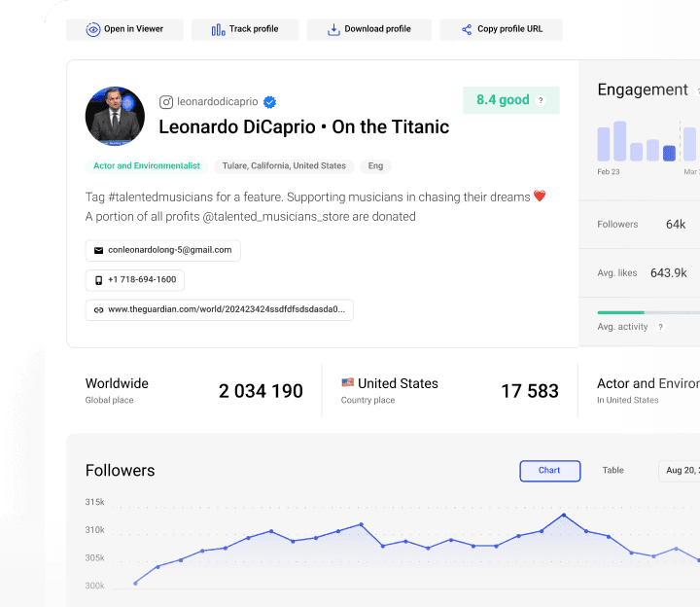700x607 pixels.
Task: Click the bar chart icon in Track profile
Action: [x=219, y=29]
